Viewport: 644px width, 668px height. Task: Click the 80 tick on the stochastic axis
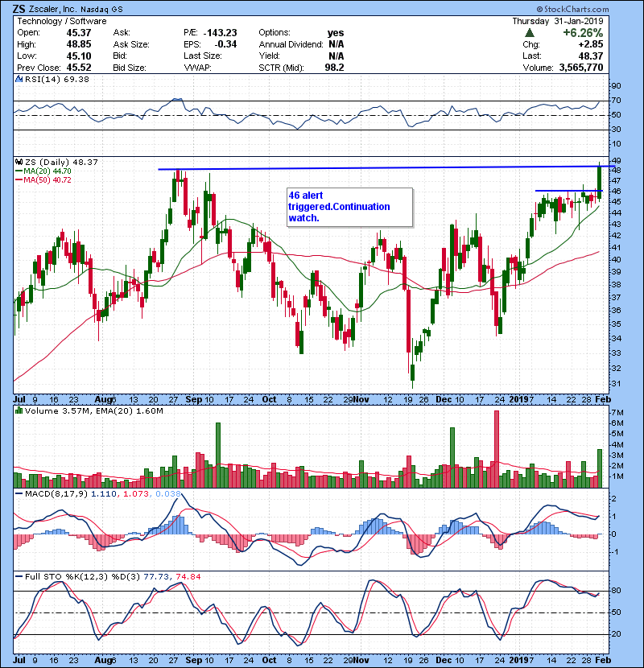click(x=616, y=591)
